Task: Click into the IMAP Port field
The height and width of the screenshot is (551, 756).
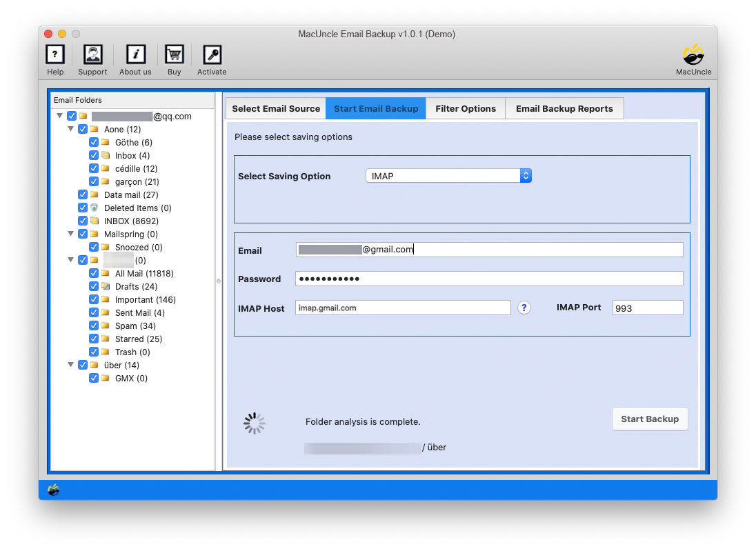Action: tap(647, 308)
